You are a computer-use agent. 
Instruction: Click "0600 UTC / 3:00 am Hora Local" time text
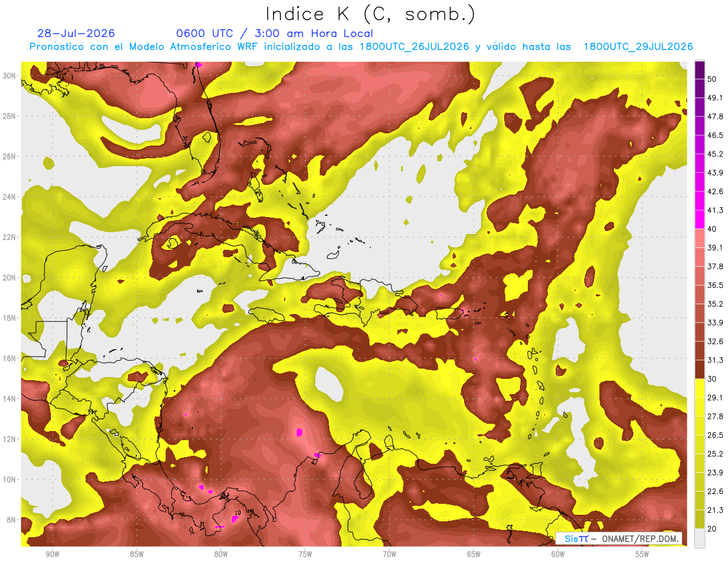click(274, 33)
